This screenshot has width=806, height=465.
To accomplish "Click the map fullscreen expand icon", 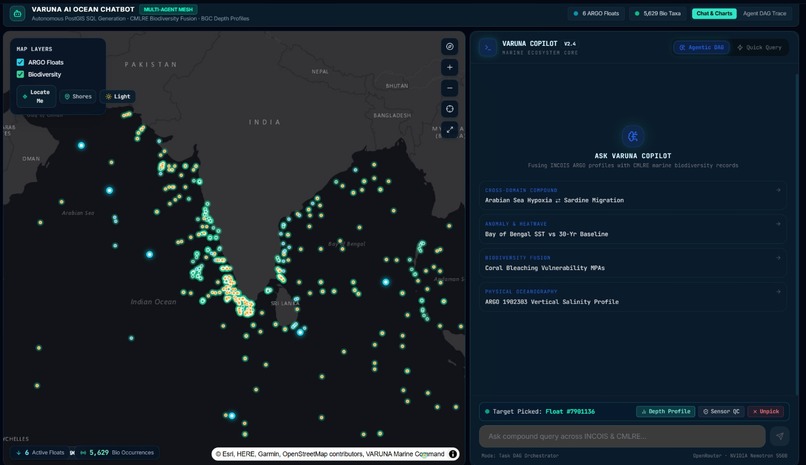I will [450, 129].
